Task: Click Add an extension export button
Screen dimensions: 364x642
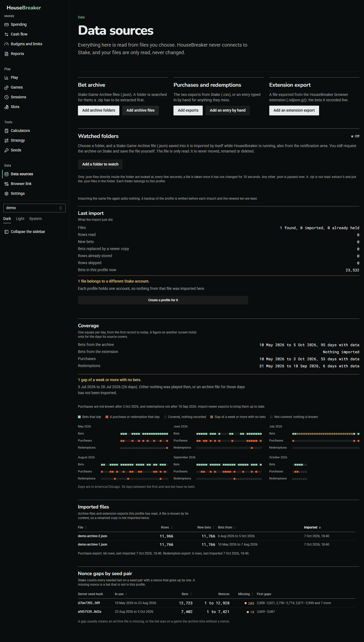Action: point(294,111)
